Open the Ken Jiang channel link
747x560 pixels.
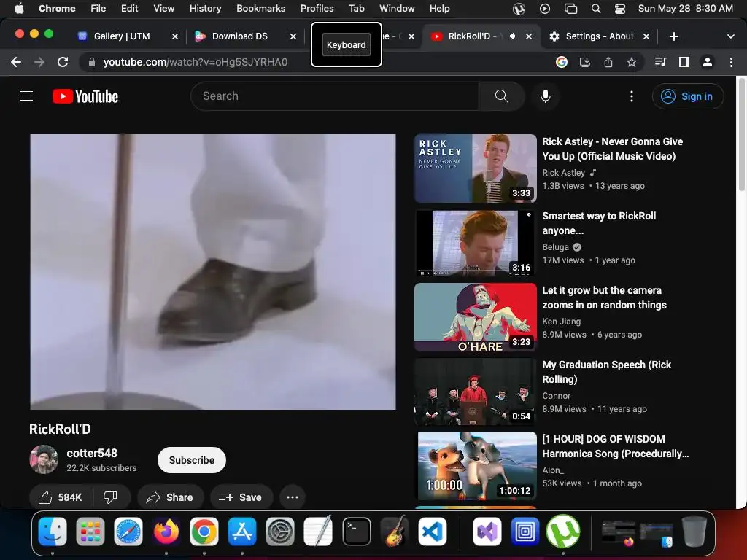click(x=561, y=322)
